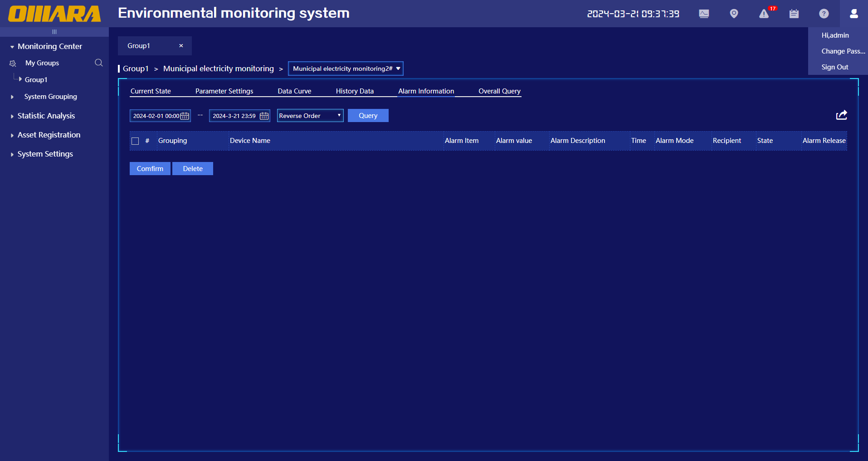Image resolution: width=868 pixels, height=461 pixels.
Task: Expand the Asset Registration section
Action: coord(49,135)
